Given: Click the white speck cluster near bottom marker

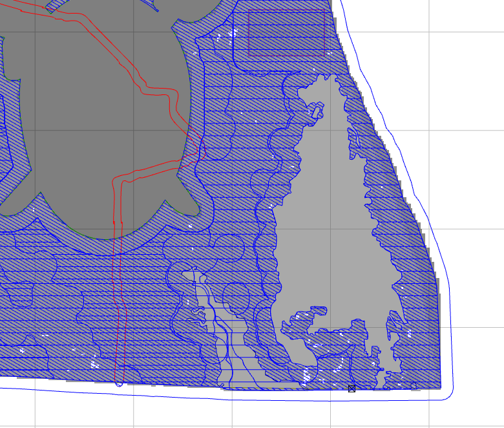Looking at the screenshot, I should pyautogui.click(x=306, y=376).
